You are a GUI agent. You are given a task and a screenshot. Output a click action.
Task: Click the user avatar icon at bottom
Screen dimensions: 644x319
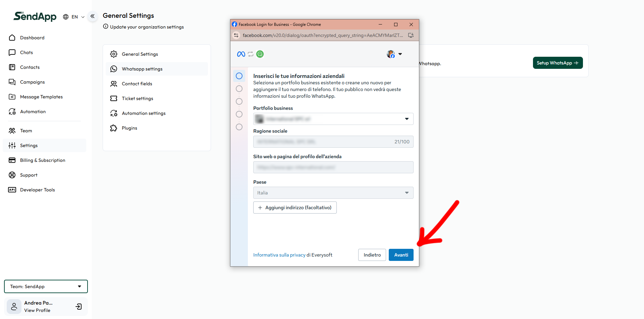14,307
